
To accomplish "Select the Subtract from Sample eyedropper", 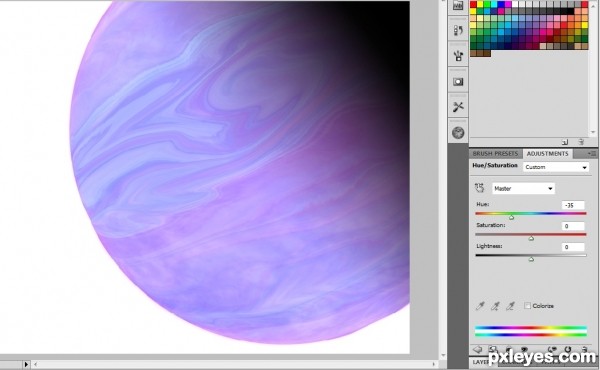I will pyautogui.click(x=510, y=306).
